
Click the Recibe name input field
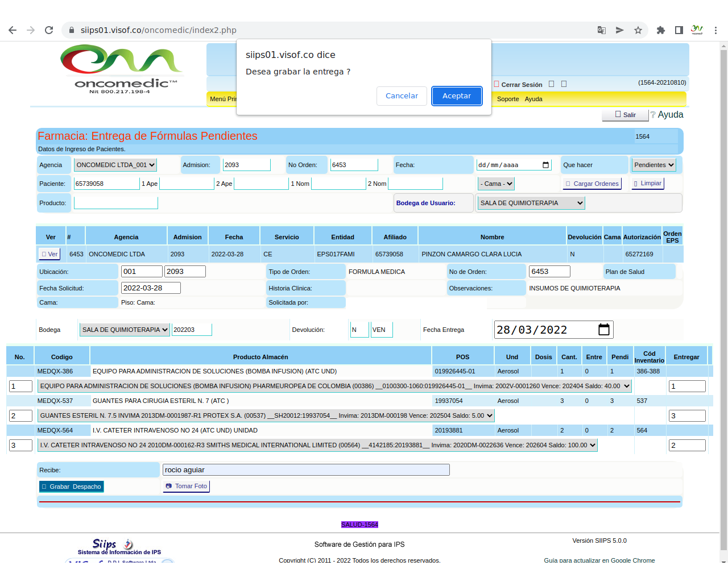(x=306, y=470)
